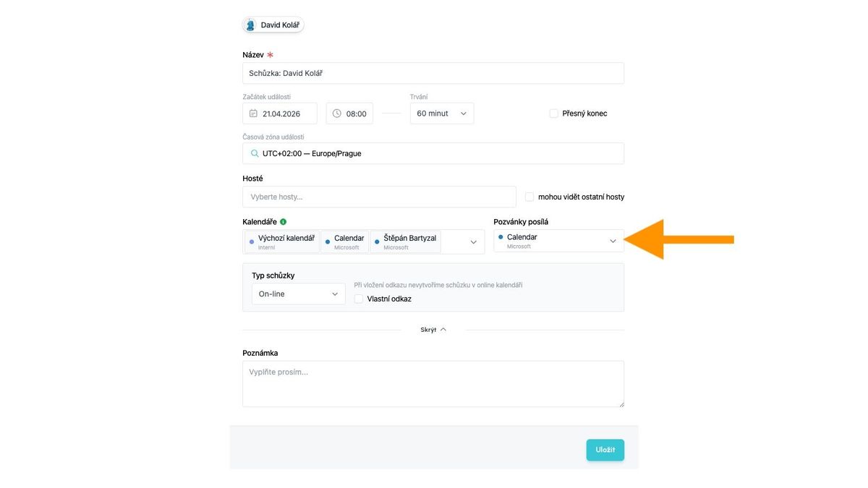
Task: Check mohou vidět ostatní hosty
Action: (x=529, y=197)
